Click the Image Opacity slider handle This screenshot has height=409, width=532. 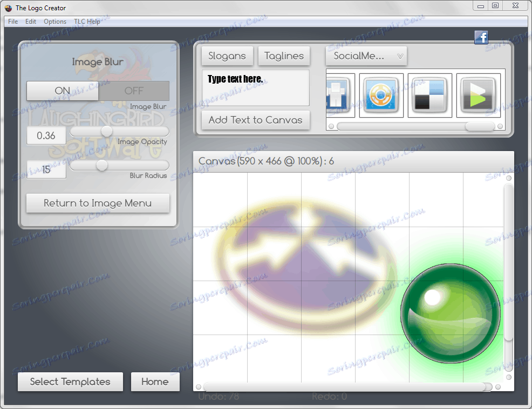click(x=106, y=131)
